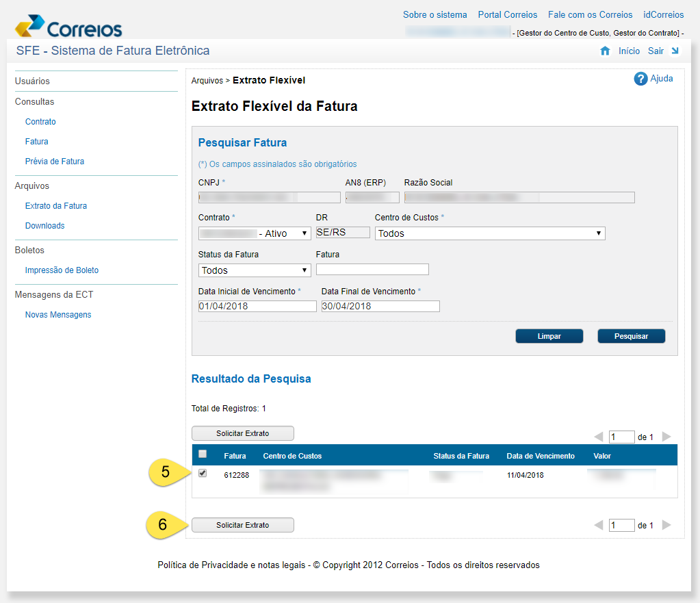
Task: Go to next page arrow above results table
Action: [666, 437]
